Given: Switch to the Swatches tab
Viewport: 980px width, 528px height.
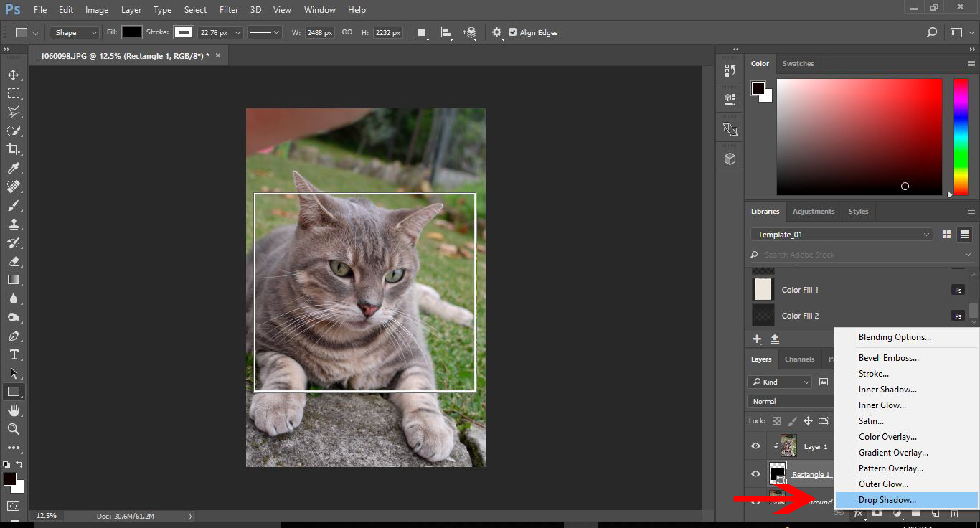Looking at the screenshot, I should click(x=798, y=63).
